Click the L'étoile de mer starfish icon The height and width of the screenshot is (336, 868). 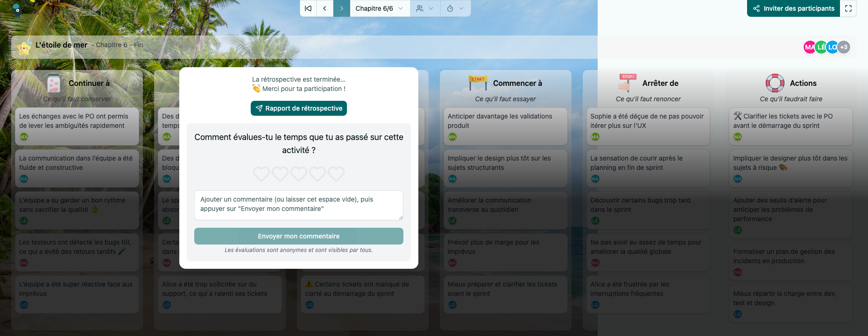coord(24,47)
